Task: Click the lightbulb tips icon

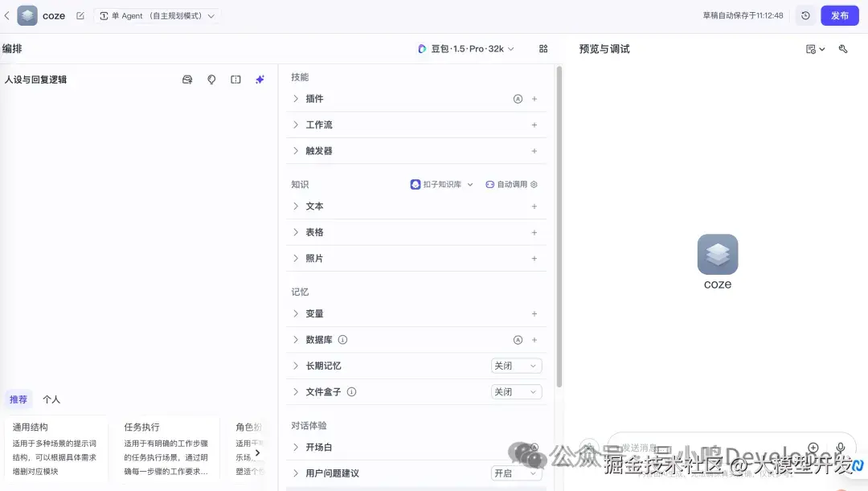Action: coord(211,80)
